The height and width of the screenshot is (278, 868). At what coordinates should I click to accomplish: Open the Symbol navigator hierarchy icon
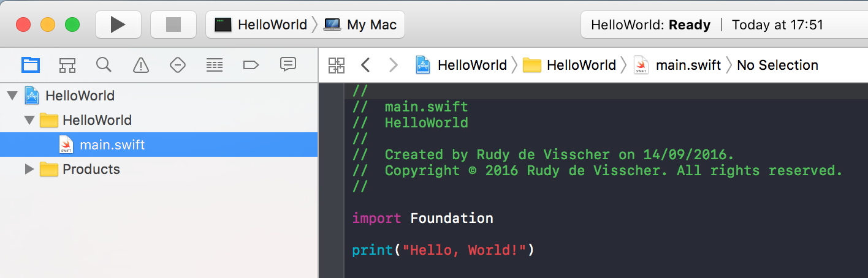(67, 65)
